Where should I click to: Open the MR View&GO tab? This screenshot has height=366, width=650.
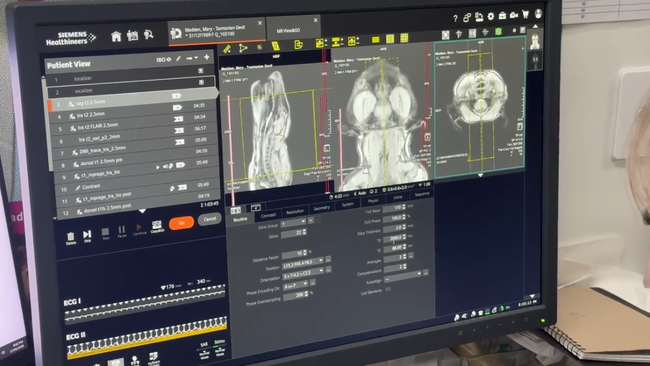point(294,30)
